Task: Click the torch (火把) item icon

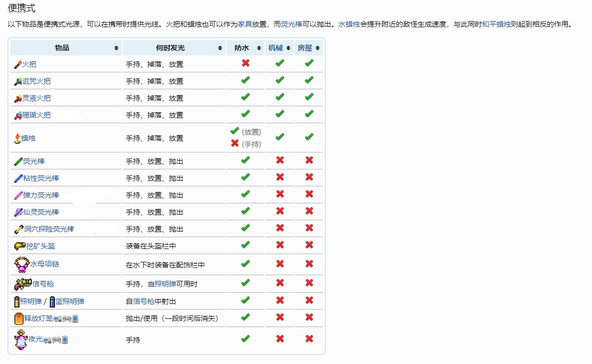Action: click(17, 64)
